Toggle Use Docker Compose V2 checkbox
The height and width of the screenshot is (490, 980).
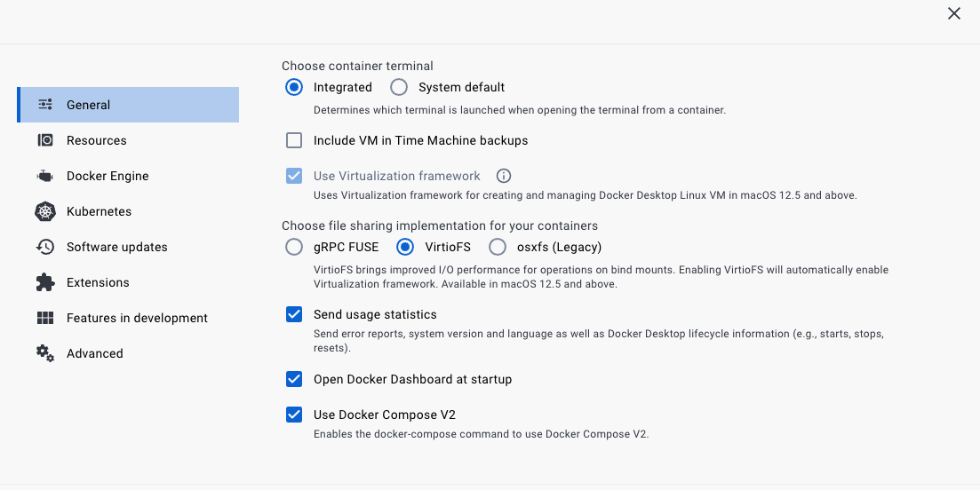coord(294,415)
